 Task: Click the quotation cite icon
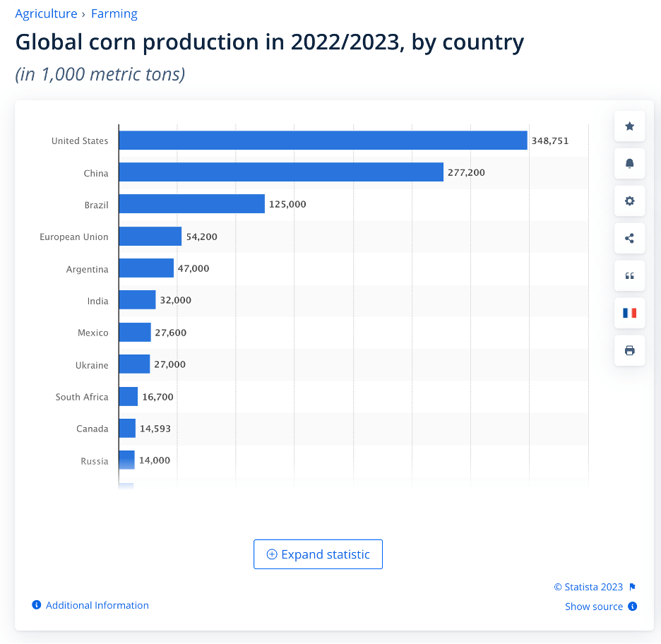pyautogui.click(x=629, y=275)
